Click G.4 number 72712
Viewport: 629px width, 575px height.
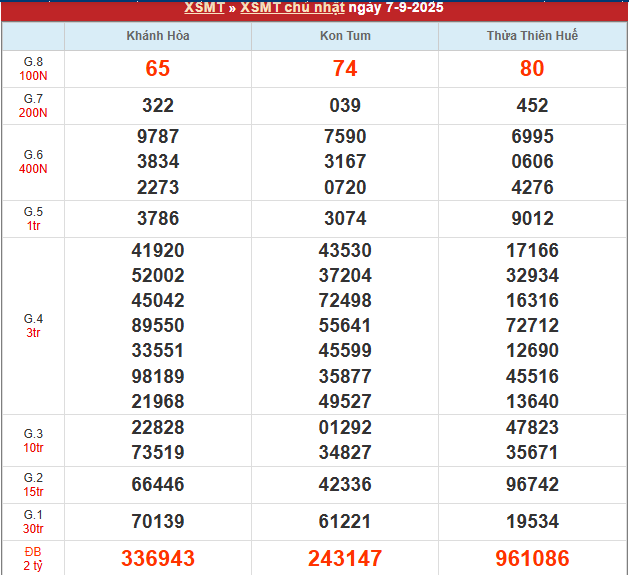pyautogui.click(x=532, y=325)
